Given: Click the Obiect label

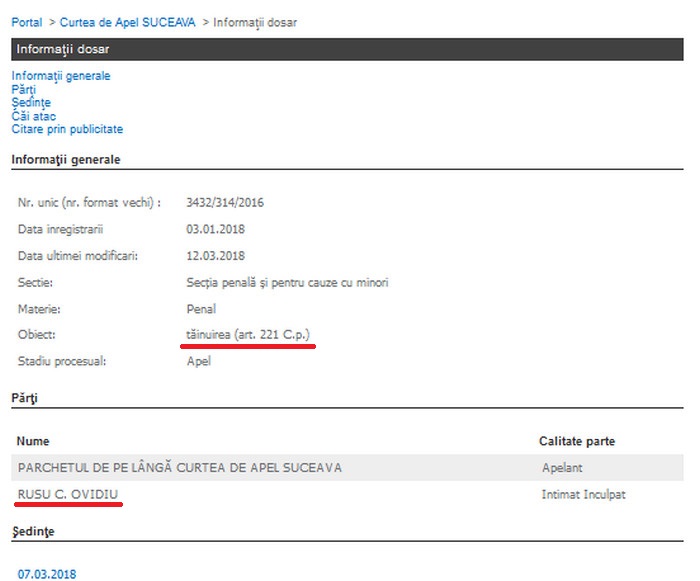Looking at the screenshot, I should [x=37, y=334].
